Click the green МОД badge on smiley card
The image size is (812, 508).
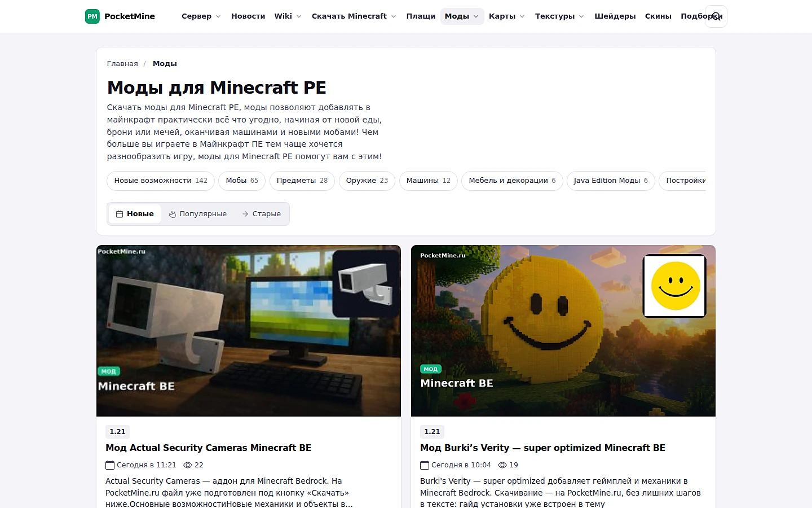(431, 369)
